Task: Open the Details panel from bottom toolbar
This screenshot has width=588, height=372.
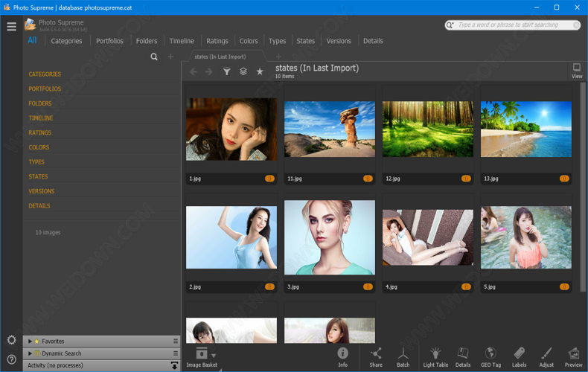Action: [463, 357]
